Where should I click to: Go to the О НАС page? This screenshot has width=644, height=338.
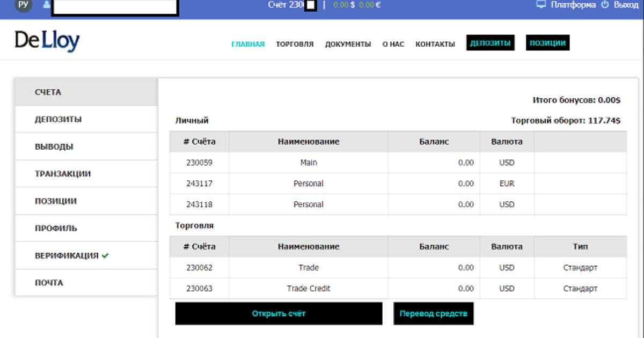pos(393,44)
